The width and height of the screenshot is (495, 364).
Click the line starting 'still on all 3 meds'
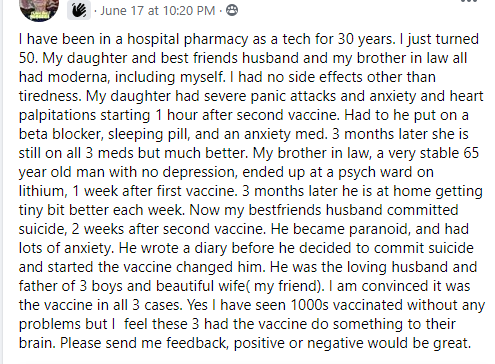[x=249, y=153]
